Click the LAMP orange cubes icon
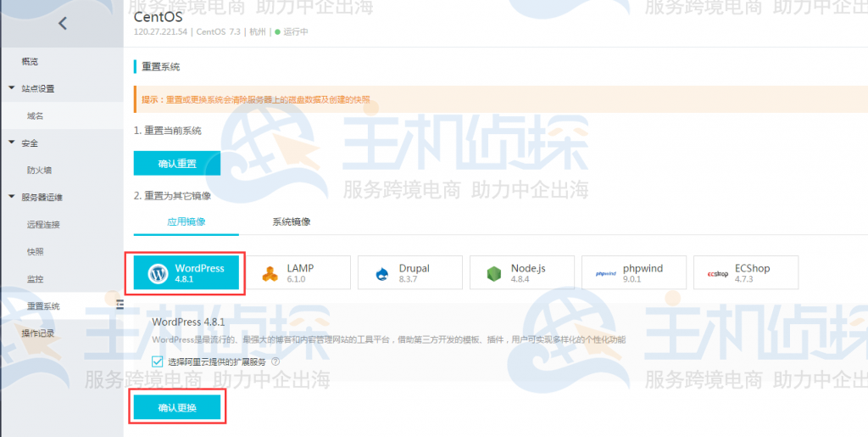This screenshot has width=868, height=437. [270, 273]
